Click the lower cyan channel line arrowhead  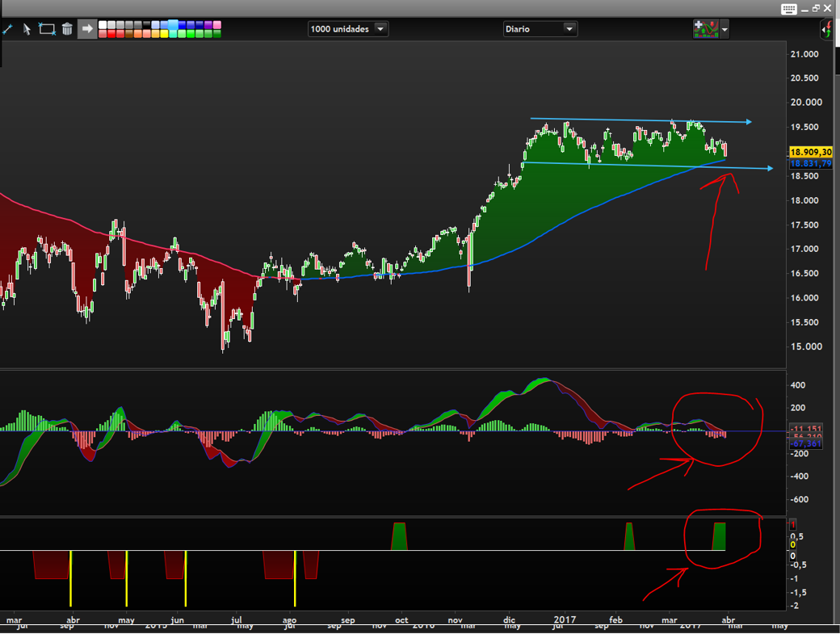pos(770,168)
